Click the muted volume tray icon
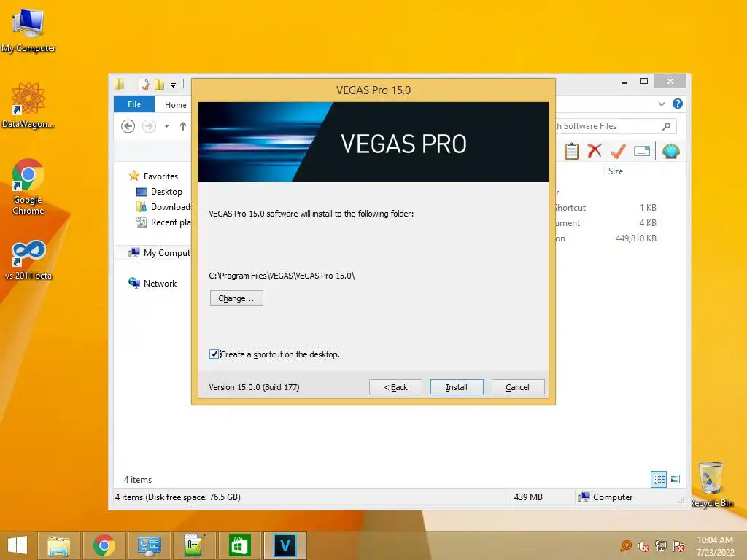The image size is (747, 560). point(643,546)
